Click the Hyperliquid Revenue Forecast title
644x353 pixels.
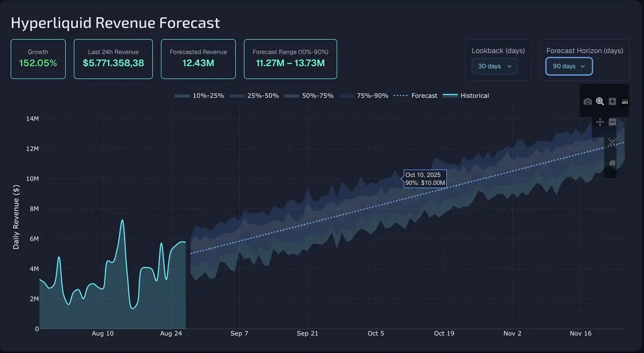[x=115, y=23]
